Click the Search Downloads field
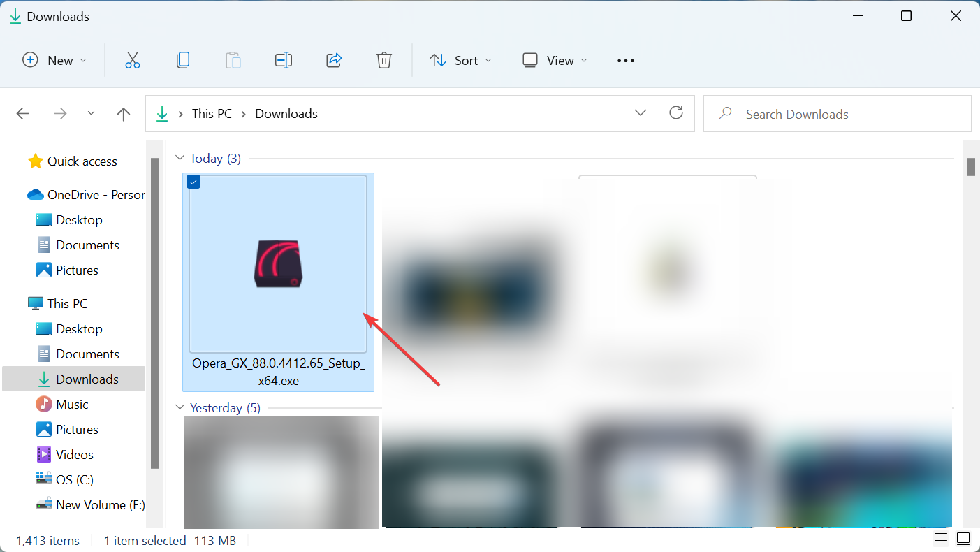The width and height of the screenshot is (980, 552). pyautogui.click(x=837, y=114)
